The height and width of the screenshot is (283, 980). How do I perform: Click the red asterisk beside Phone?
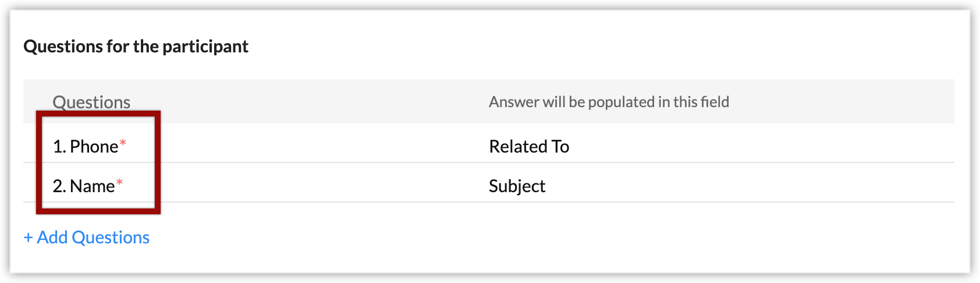point(123,143)
